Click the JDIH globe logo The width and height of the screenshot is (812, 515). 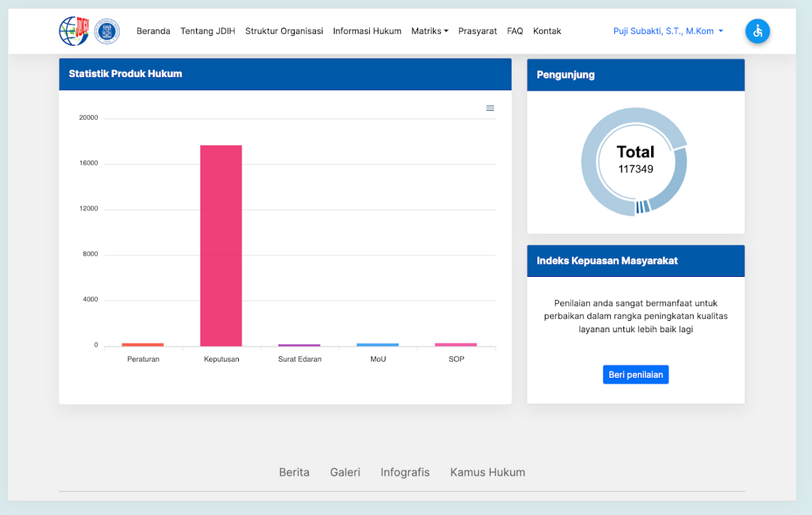coord(73,31)
